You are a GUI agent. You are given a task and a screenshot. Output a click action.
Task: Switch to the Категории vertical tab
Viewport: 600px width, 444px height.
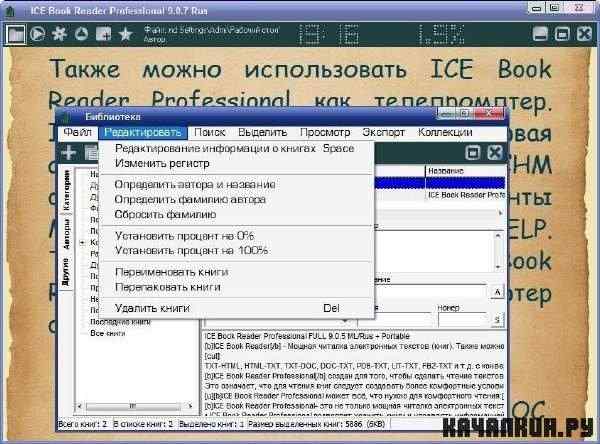click(x=66, y=190)
